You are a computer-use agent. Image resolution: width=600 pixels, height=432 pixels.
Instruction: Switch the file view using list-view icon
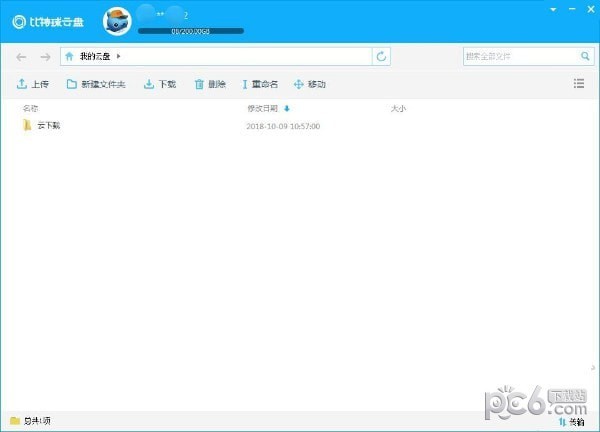coord(579,85)
